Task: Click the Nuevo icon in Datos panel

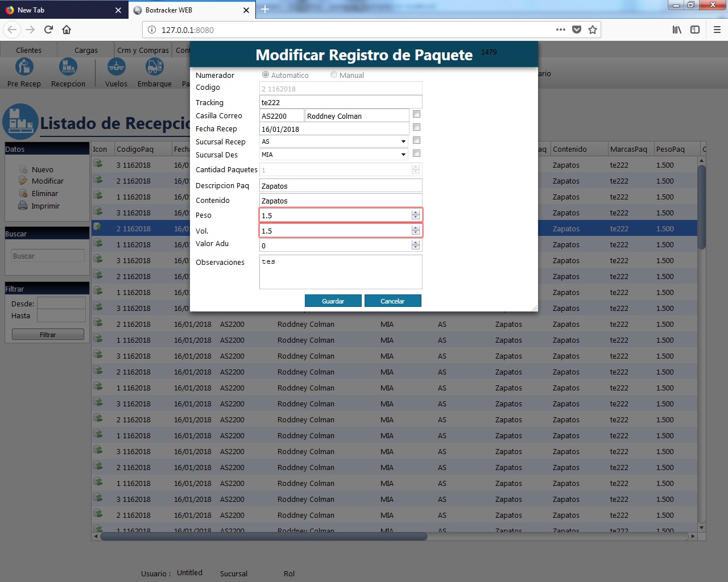Action: [23, 169]
